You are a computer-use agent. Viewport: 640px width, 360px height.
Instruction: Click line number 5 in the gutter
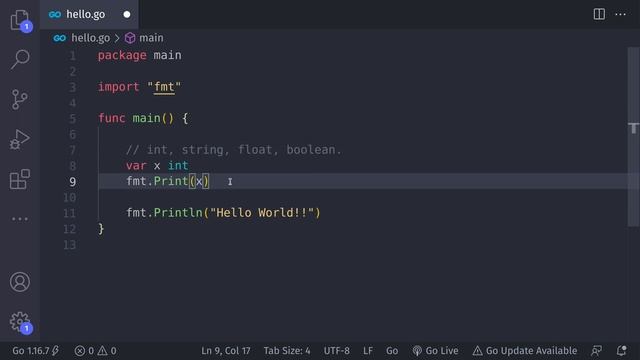point(72,119)
